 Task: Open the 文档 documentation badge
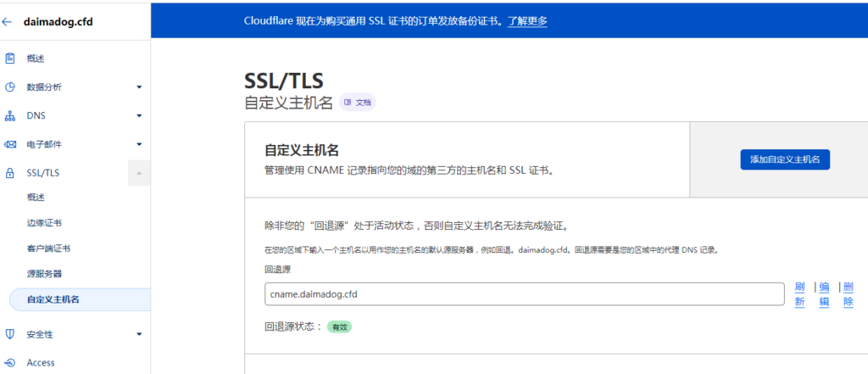click(x=357, y=103)
